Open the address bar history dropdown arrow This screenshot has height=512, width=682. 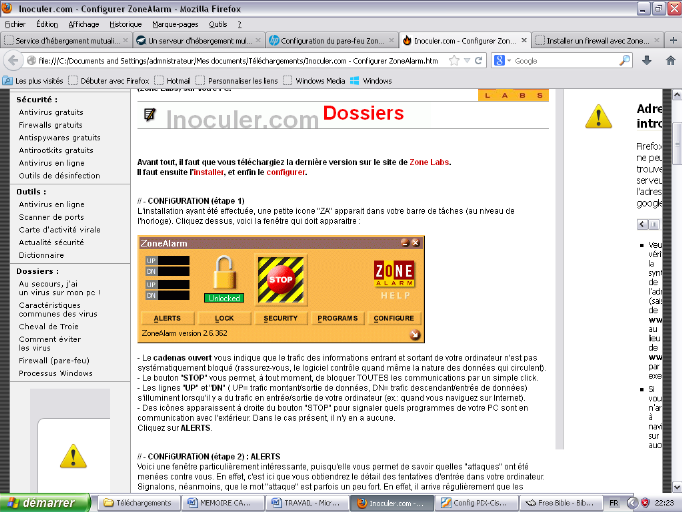[x=467, y=60]
